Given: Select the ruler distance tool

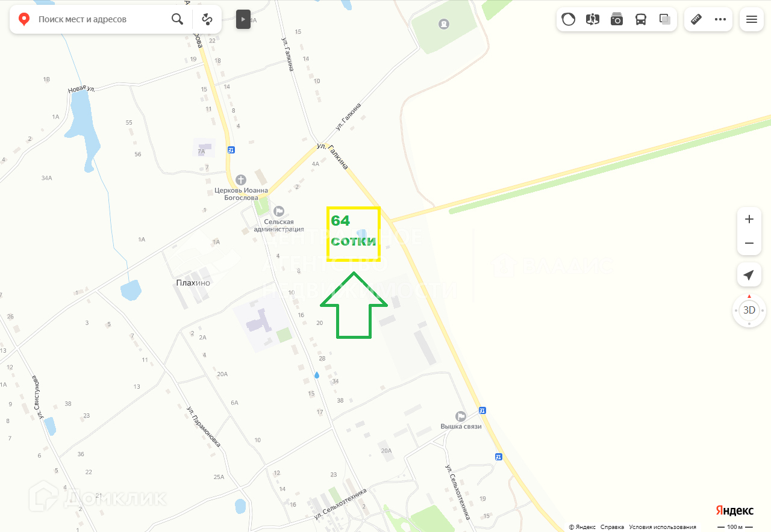Looking at the screenshot, I should pyautogui.click(x=696, y=19).
